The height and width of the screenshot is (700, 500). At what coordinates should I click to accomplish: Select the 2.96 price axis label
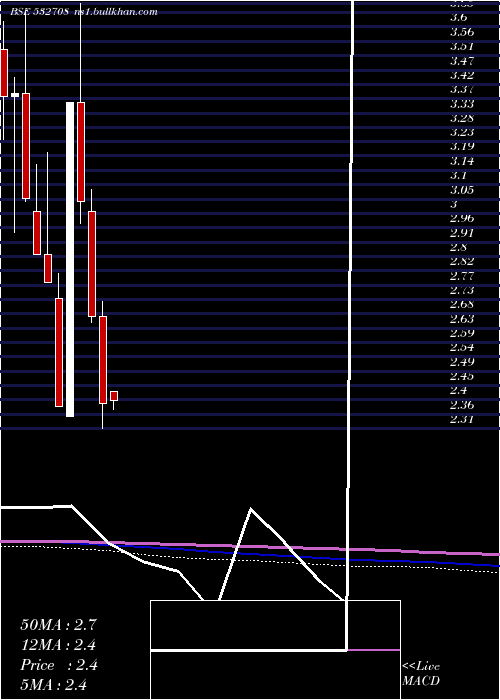tap(462, 218)
